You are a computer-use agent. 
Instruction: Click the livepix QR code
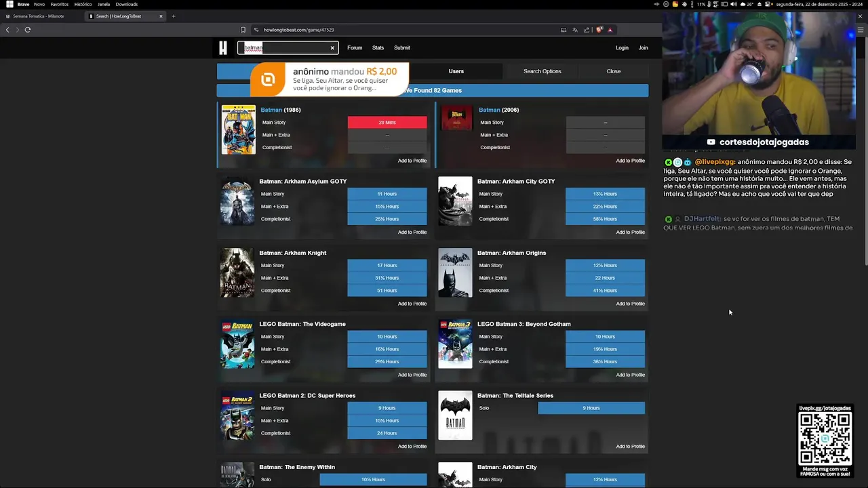coord(825,438)
